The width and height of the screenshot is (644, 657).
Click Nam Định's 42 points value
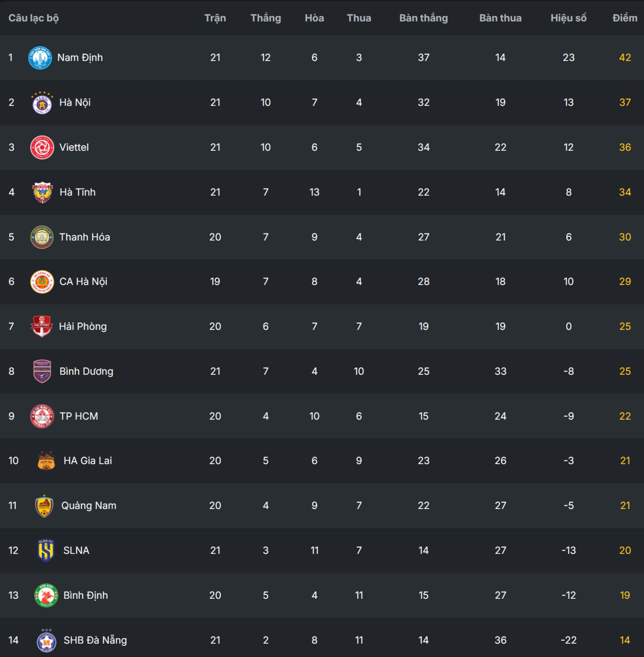[x=625, y=57]
